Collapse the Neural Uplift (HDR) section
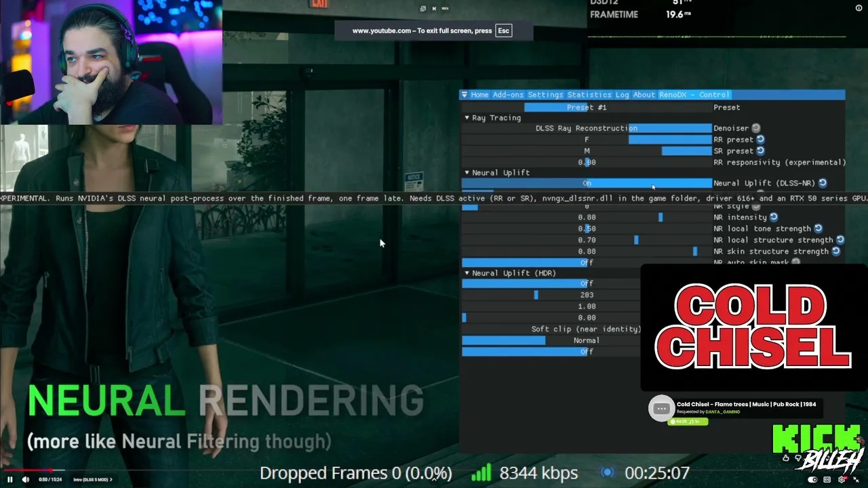 (467, 273)
